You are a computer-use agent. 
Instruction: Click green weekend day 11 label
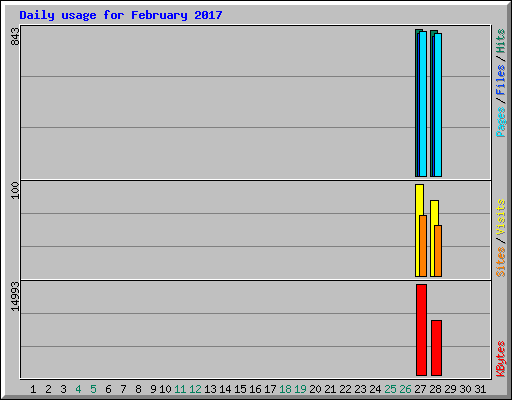pyautogui.click(x=180, y=389)
